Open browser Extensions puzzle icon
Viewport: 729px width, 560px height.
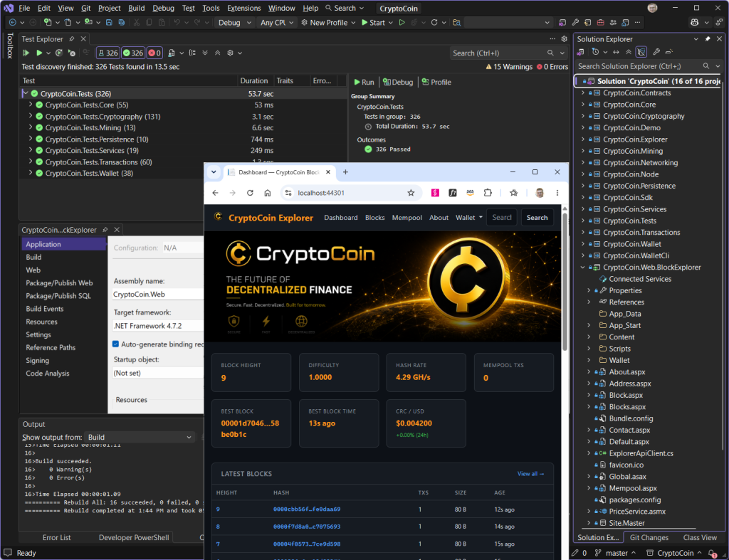(x=488, y=193)
